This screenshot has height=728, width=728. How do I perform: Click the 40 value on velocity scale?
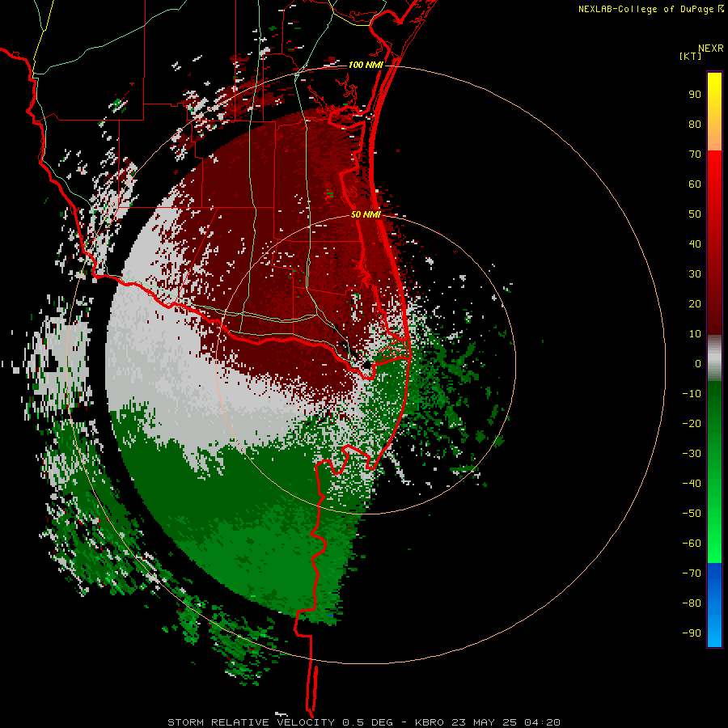point(695,244)
